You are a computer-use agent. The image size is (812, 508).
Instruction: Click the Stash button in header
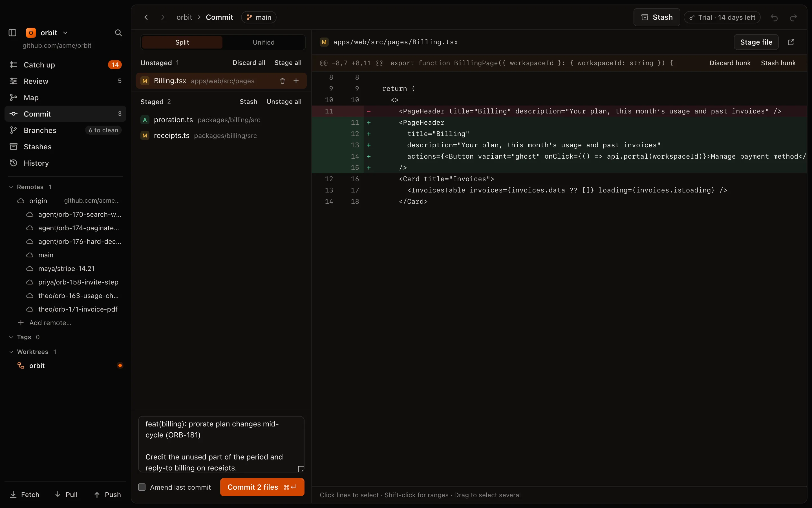point(657,17)
